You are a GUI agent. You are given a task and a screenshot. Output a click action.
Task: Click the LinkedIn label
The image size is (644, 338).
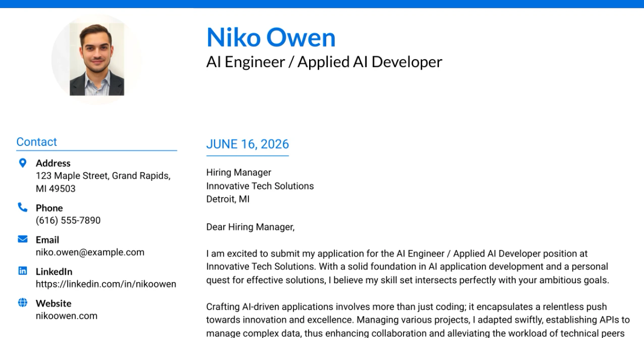pyautogui.click(x=54, y=271)
